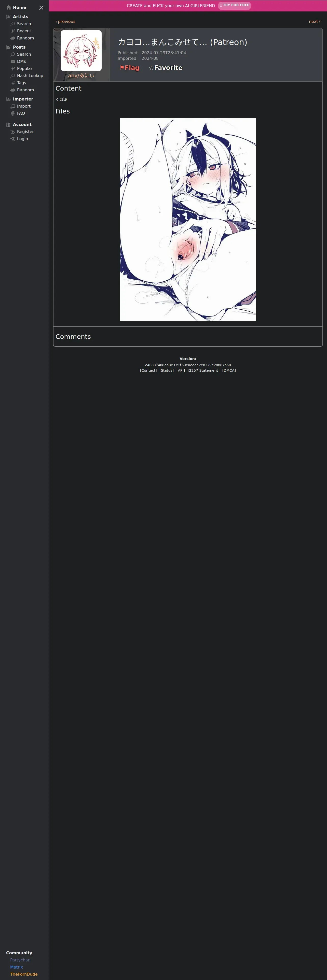This screenshot has height=980, width=327.
Task: Click the Artists Random dice icon
Action: click(13, 38)
